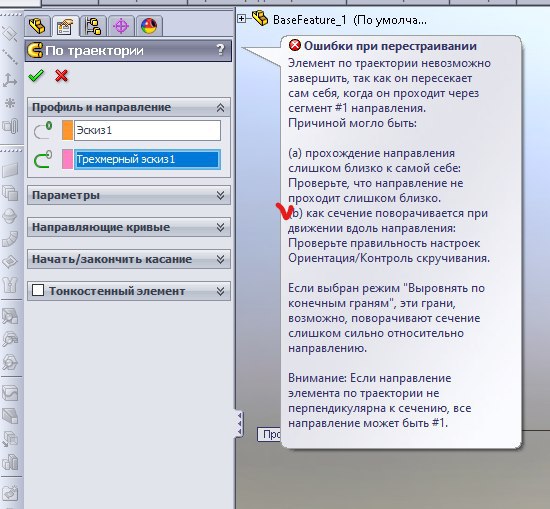Expand the Тонкостенный элемент section chevron

pyautogui.click(x=220, y=291)
